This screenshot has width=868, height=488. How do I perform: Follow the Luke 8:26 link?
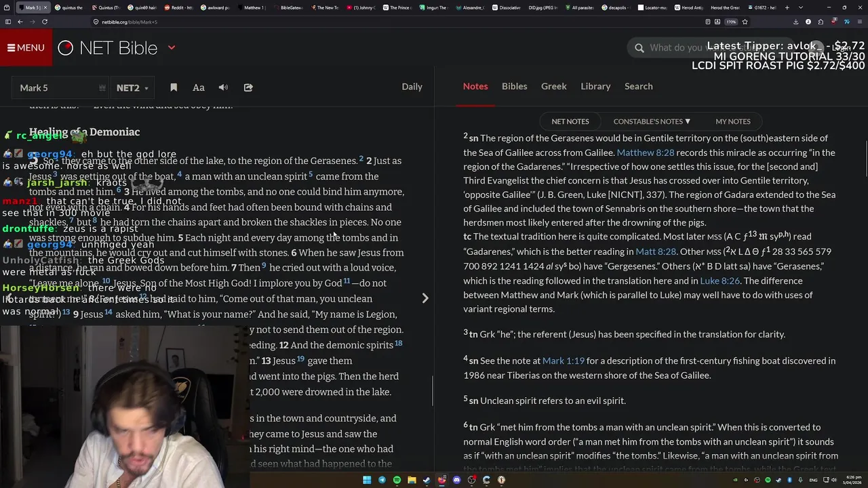tap(719, 281)
